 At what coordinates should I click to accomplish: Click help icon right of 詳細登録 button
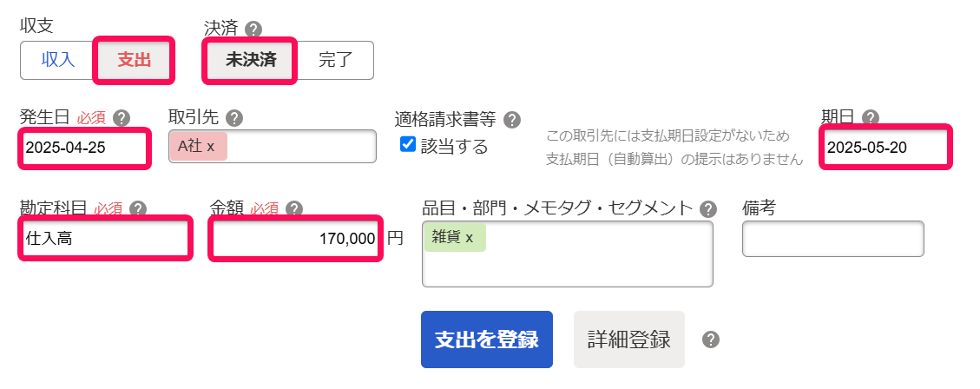[x=711, y=340]
